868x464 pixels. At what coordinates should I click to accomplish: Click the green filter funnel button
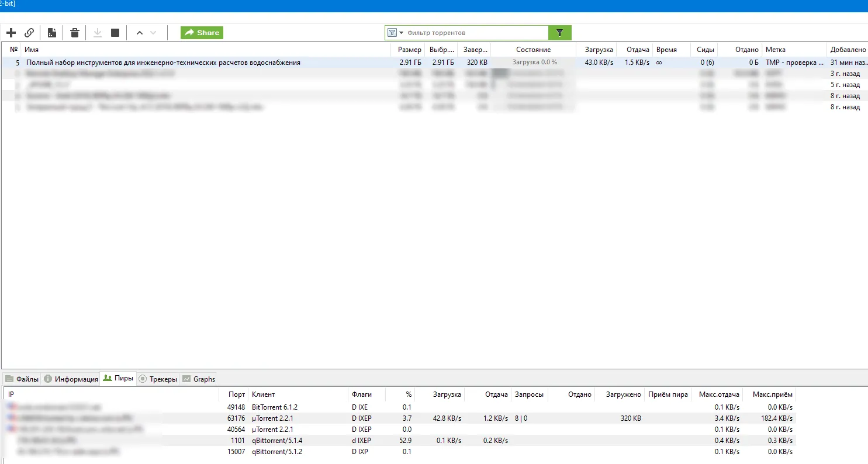point(559,33)
